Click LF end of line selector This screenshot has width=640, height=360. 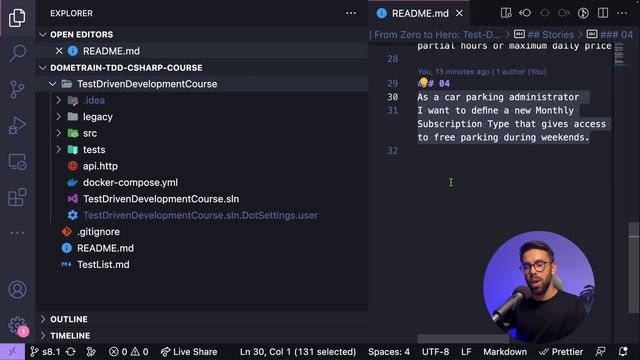point(466,352)
